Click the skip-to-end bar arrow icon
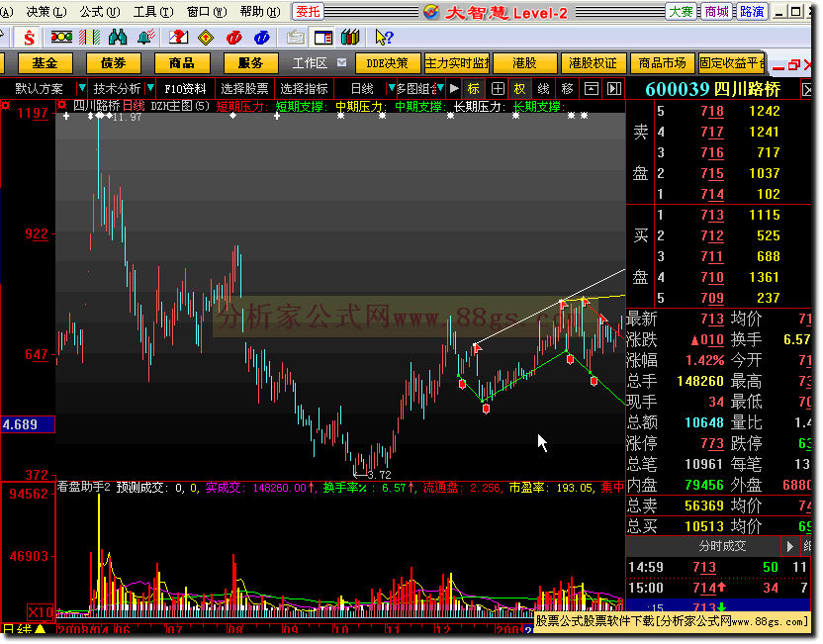The width and height of the screenshot is (823, 644). pos(614,89)
